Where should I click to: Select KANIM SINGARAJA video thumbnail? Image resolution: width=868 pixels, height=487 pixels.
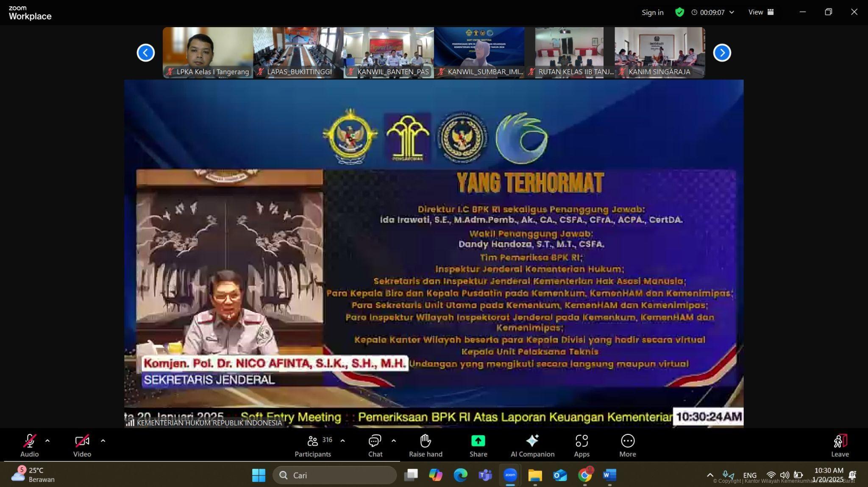660,53
